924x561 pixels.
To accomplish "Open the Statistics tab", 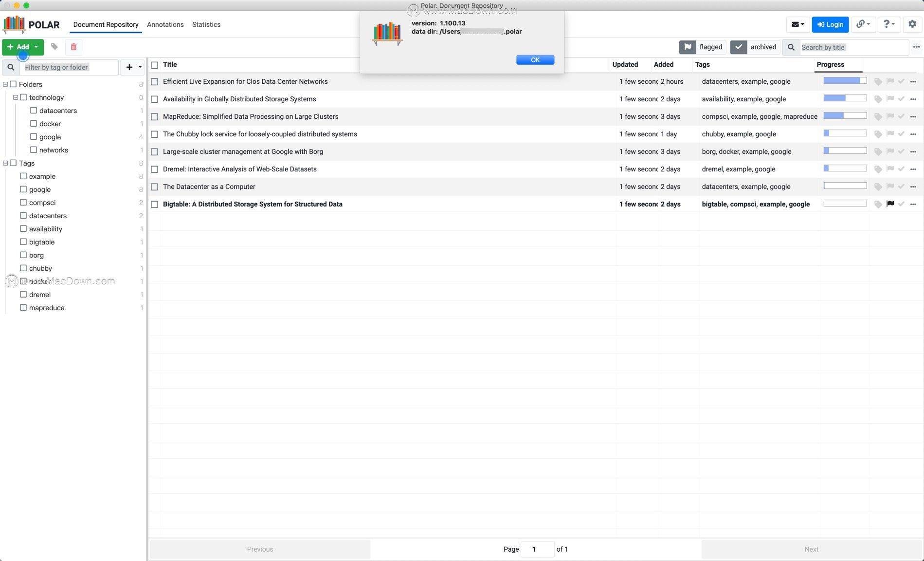I will point(206,24).
